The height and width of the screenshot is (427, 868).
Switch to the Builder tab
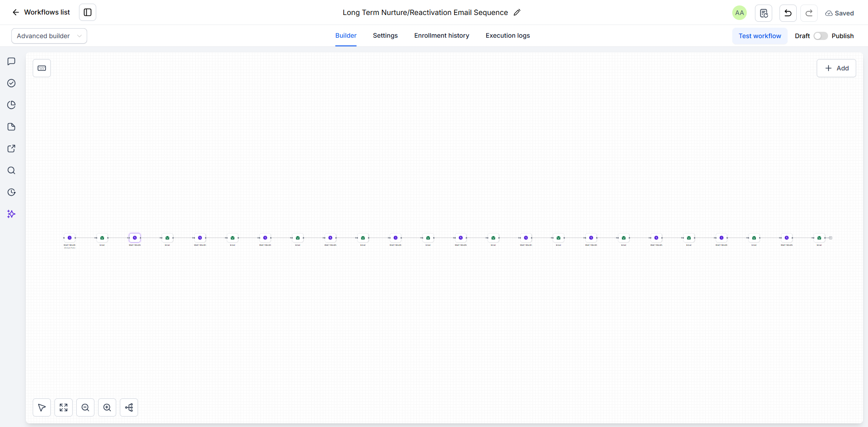coord(346,35)
